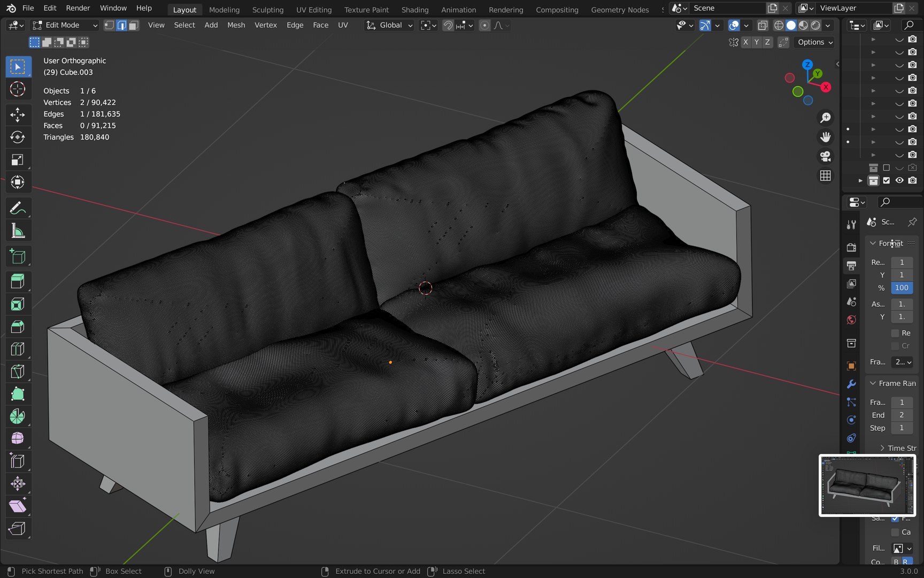Collapse the Format panel
Screen dimensions: 924x578
873,243
